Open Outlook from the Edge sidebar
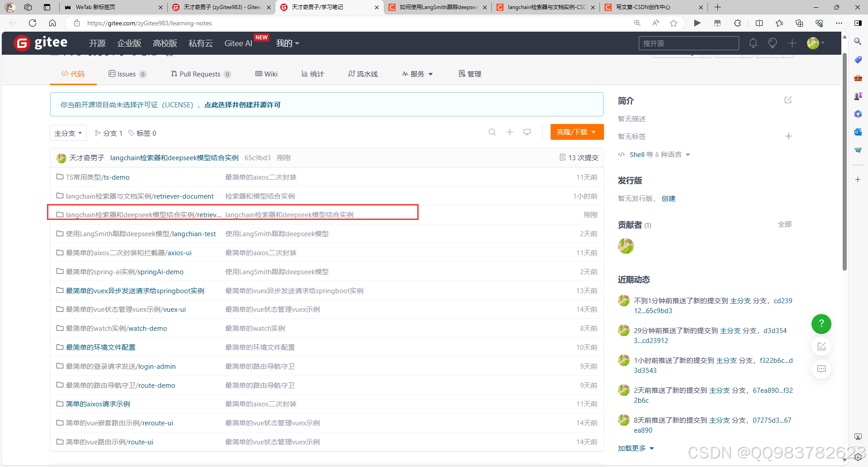The image size is (868, 467). tap(858, 132)
